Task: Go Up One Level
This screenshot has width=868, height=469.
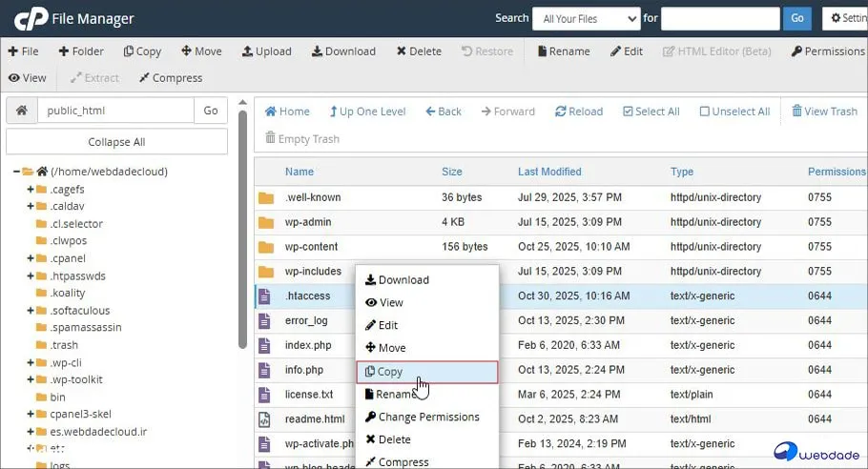Action: (x=367, y=112)
